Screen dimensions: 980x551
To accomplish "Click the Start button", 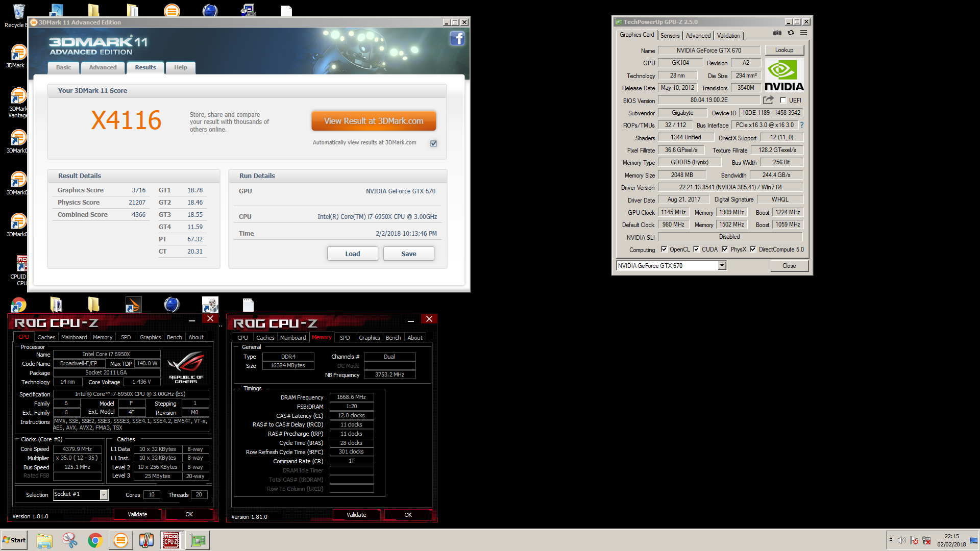I will pyautogui.click(x=14, y=540).
